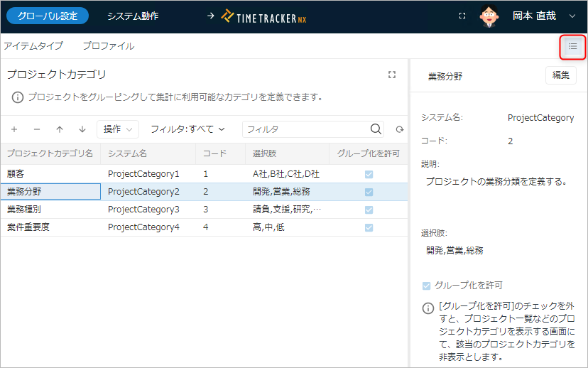This screenshot has height=368, width=588.
Task: Click the search magnifier icon
Action: (x=376, y=129)
